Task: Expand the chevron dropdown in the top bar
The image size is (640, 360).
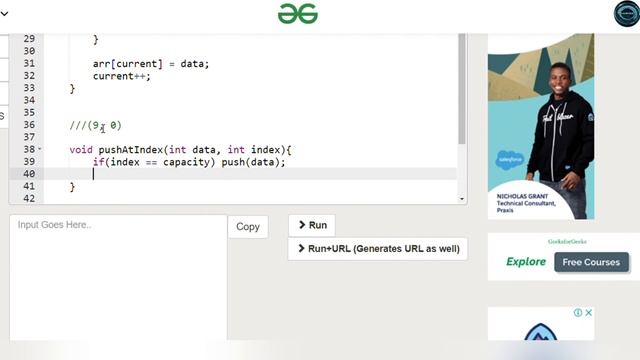Action: click(x=4, y=14)
